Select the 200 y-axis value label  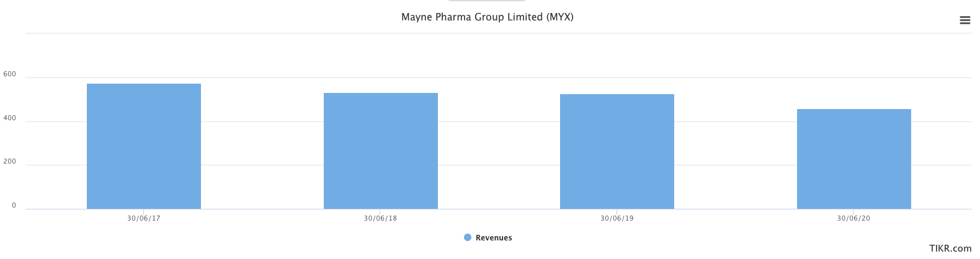tap(10, 162)
